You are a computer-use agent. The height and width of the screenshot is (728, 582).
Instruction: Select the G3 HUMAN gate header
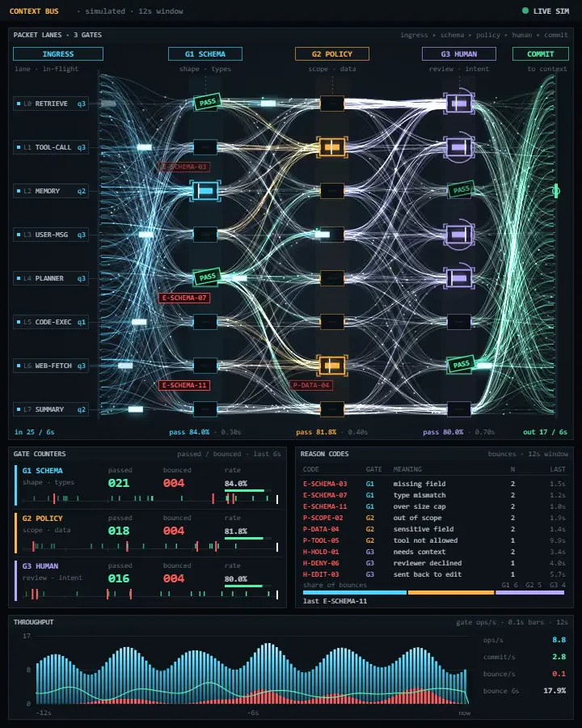[459, 54]
